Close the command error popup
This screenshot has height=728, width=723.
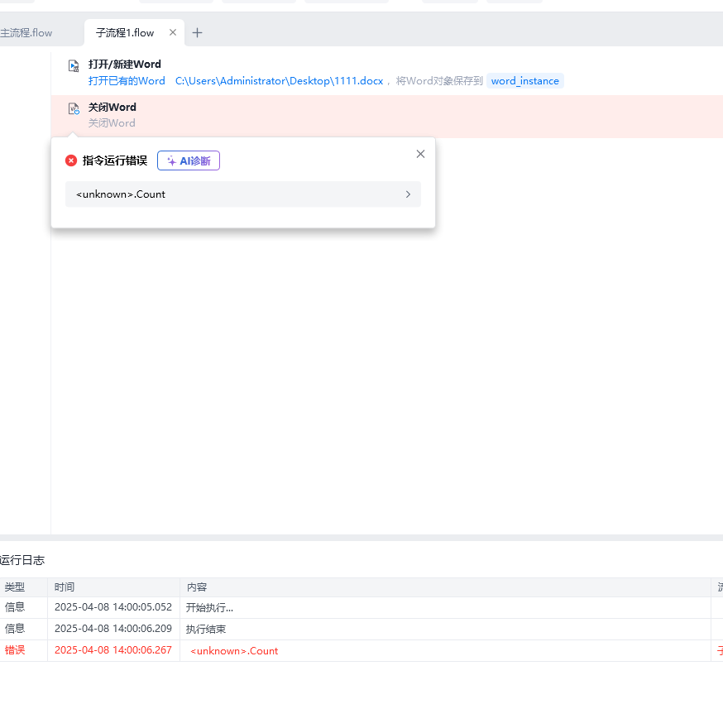tap(420, 154)
